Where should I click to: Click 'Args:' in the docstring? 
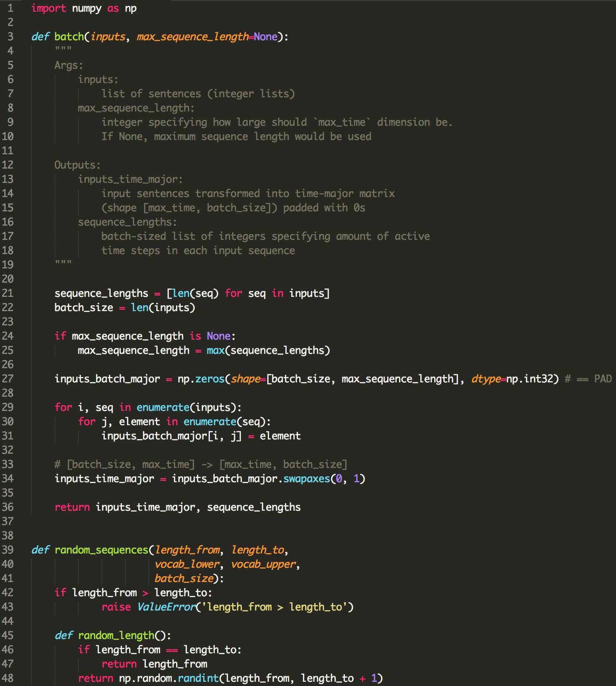pyautogui.click(x=69, y=65)
